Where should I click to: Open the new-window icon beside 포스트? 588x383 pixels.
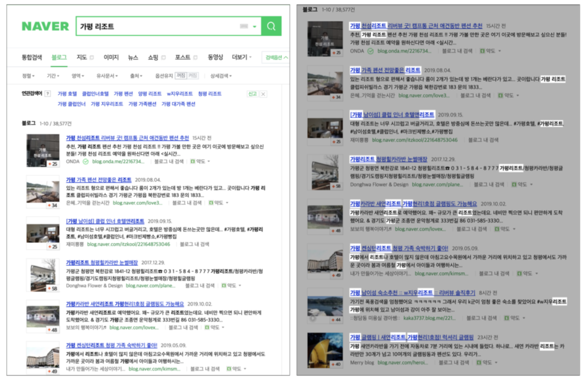195,57
